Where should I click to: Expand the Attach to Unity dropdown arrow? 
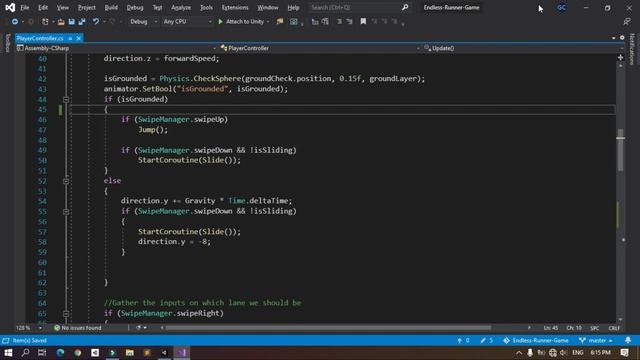[x=268, y=22]
